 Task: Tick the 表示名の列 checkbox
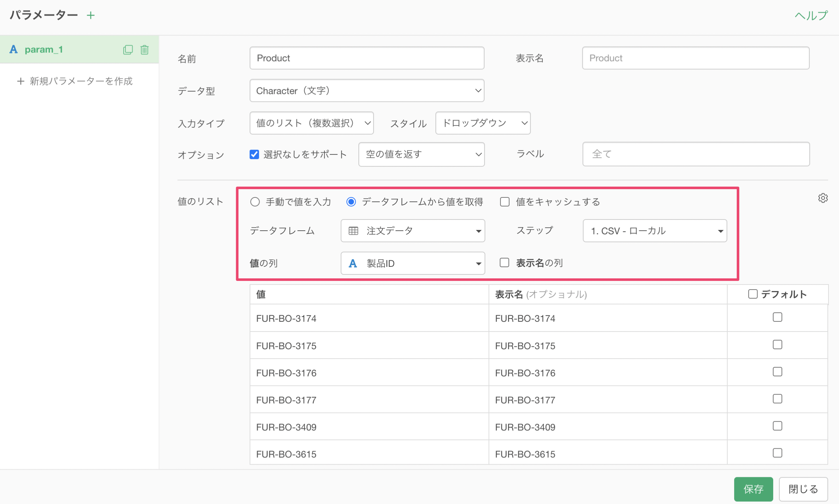[504, 262]
